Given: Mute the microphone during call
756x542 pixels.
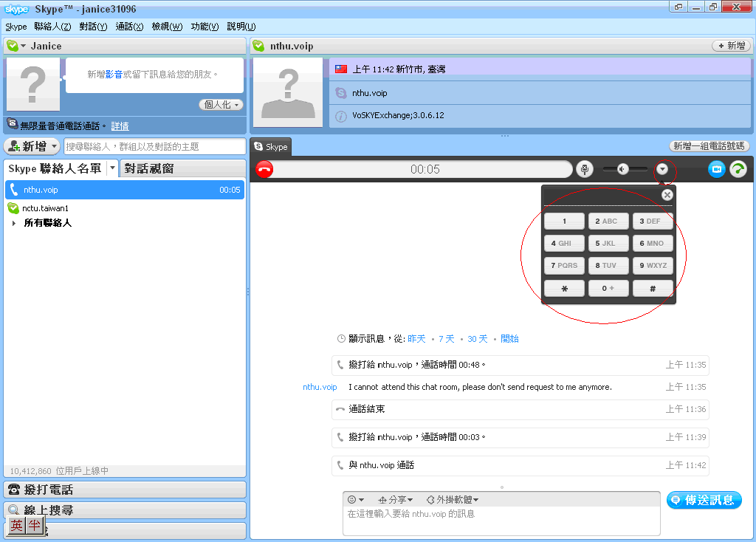Looking at the screenshot, I should [584, 169].
